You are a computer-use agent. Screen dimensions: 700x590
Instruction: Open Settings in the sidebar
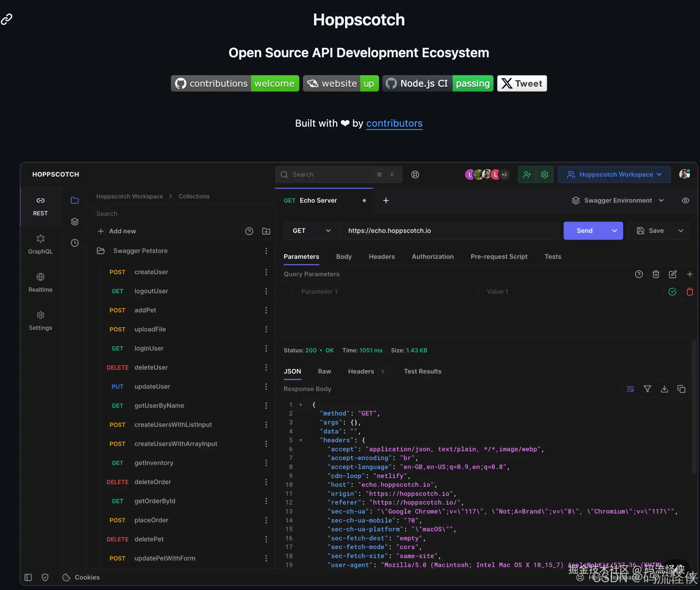40,321
